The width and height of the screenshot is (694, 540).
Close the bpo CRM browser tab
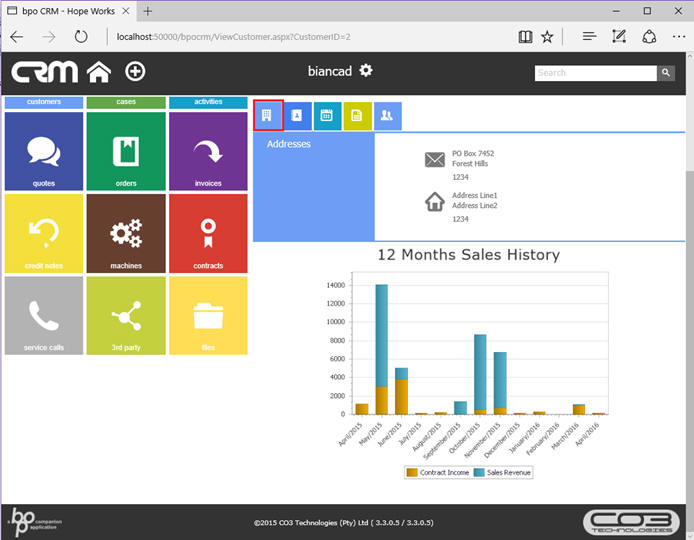pyautogui.click(x=126, y=11)
